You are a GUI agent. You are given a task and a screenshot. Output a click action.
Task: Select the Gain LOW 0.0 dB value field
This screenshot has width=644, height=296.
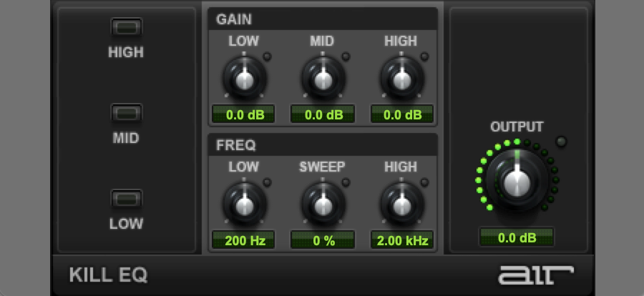tap(244, 114)
